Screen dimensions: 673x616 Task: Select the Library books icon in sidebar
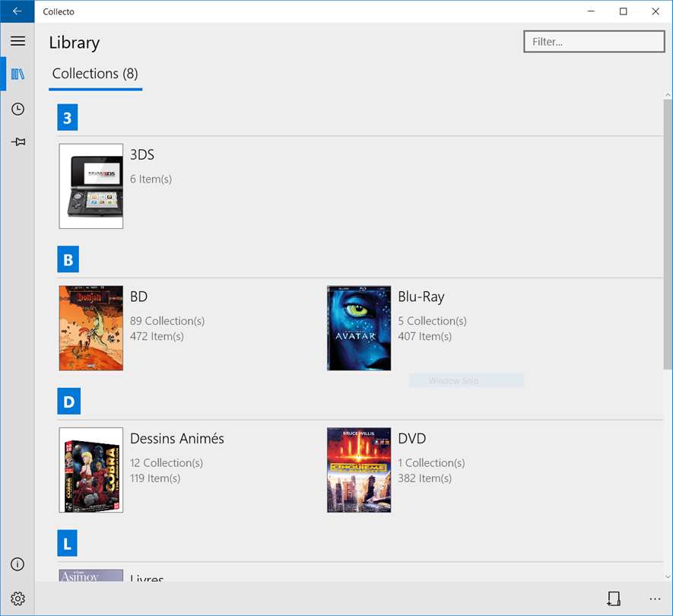click(x=17, y=74)
